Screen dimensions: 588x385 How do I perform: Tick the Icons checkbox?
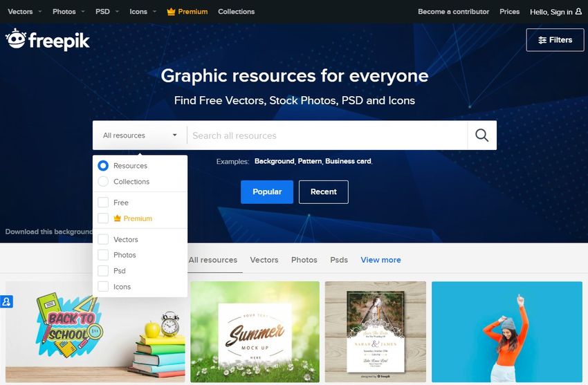point(103,286)
